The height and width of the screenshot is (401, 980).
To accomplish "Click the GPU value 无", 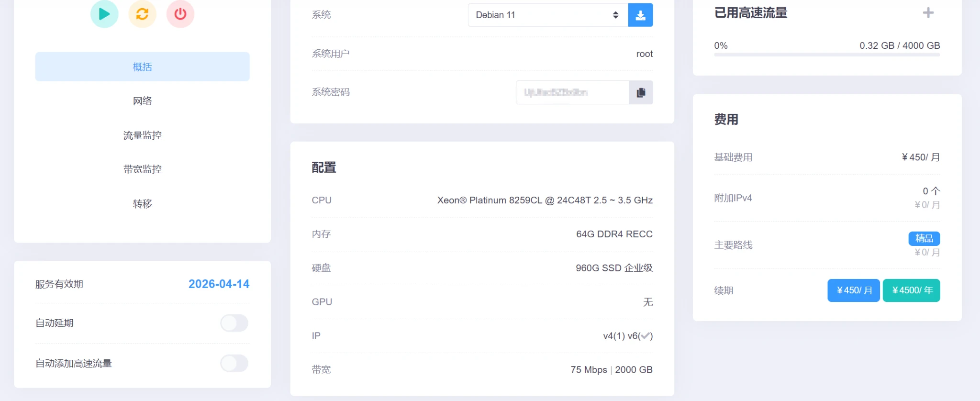I will pyautogui.click(x=648, y=302).
